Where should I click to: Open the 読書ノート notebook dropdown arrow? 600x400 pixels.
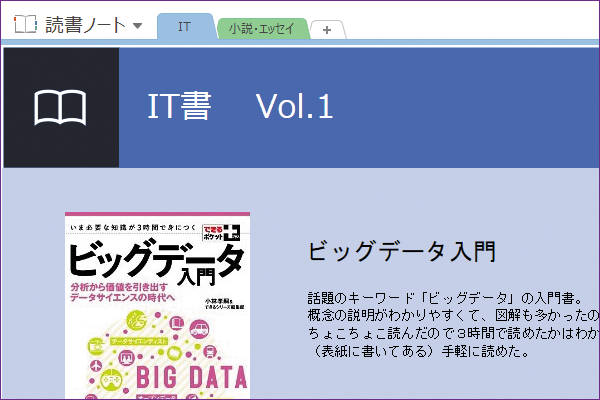[137, 26]
